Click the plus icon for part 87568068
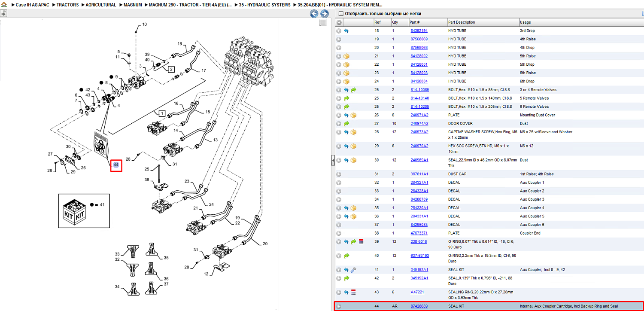This screenshot has height=311, width=644. tap(339, 48)
